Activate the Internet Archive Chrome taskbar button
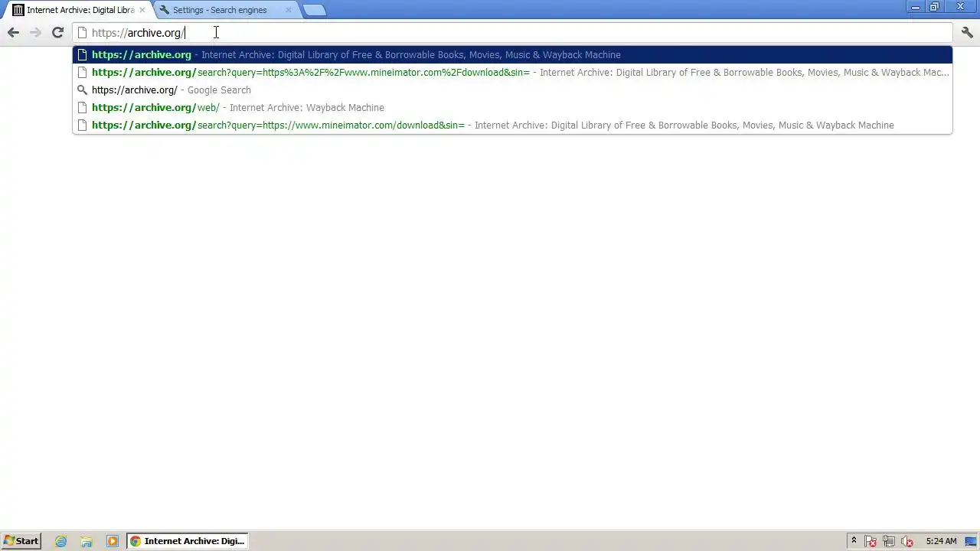The image size is (980, 551). [x=188, y=541]
